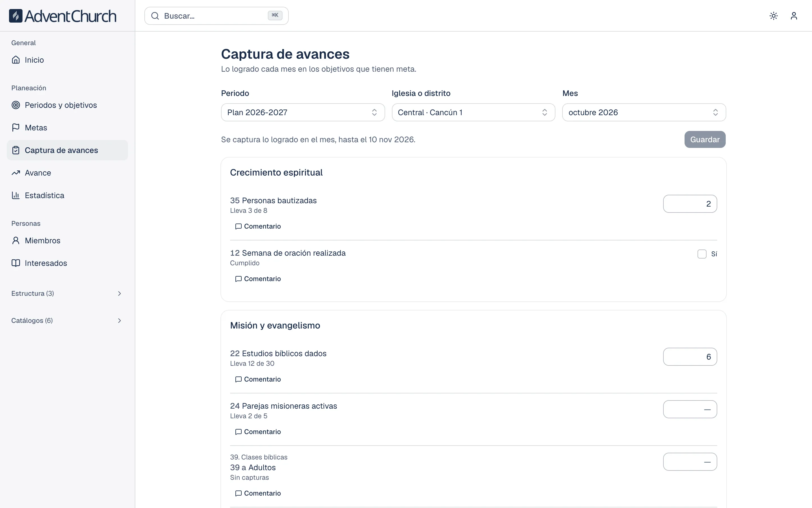Click the 'Crecimiento espiritual' heading

click(x=276, y=172)
